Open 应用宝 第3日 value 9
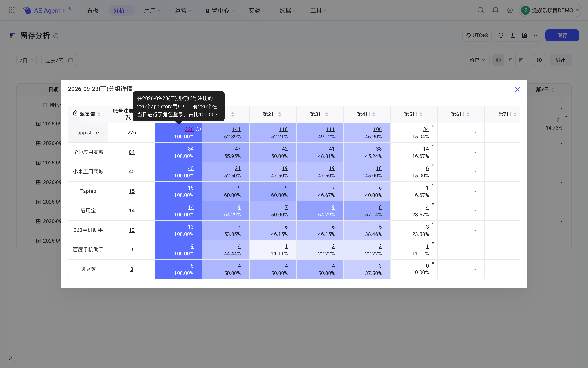This screenshot has width=588, height=368. (x=333, y=207)
